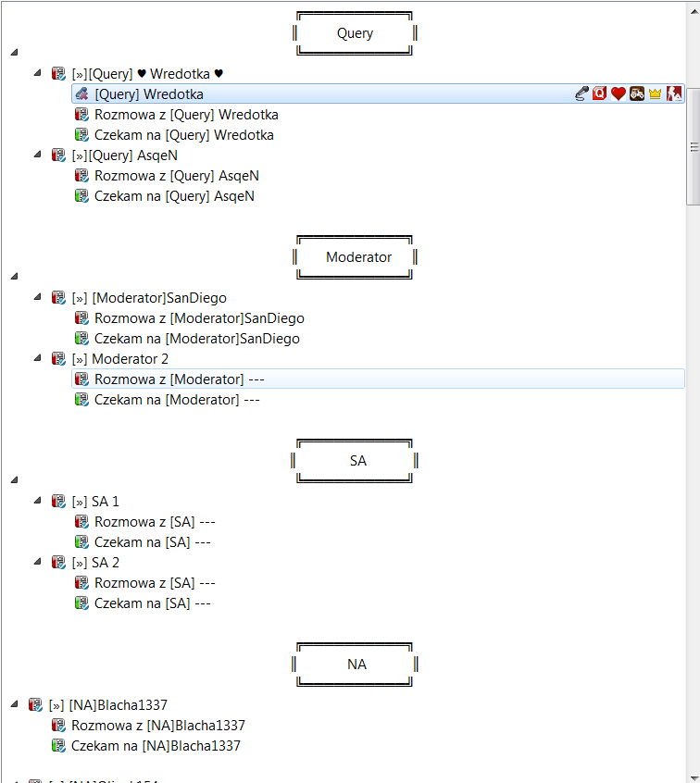Collapse the [»] Moderator 2 channel tree

pyautogui.click(x=37, y=358)
